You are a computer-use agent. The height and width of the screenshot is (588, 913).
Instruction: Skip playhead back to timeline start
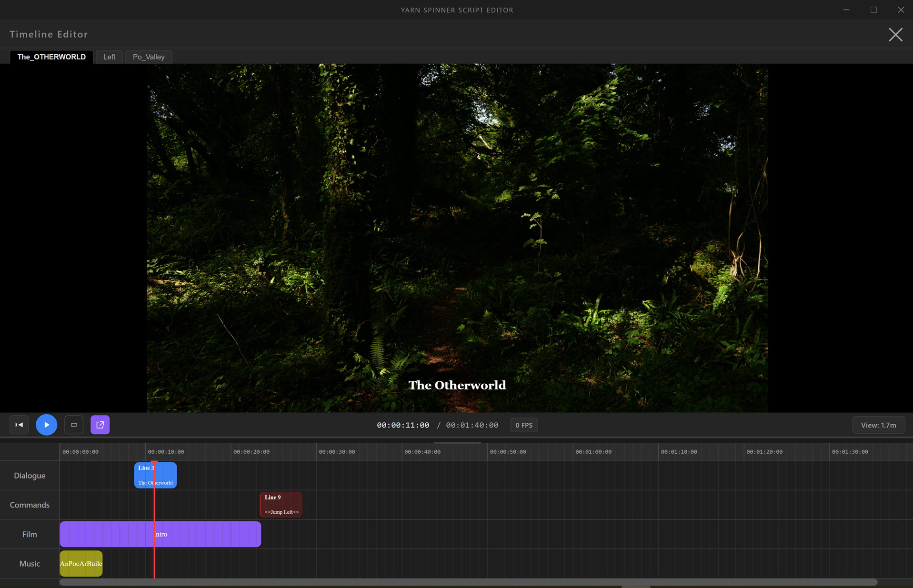pos(19,425)
